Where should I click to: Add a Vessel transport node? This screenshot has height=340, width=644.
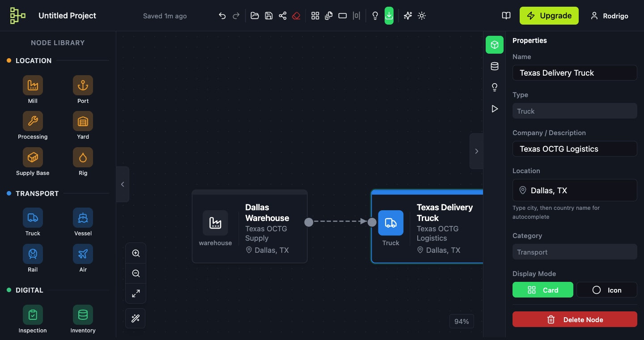[x=83, y=217]
